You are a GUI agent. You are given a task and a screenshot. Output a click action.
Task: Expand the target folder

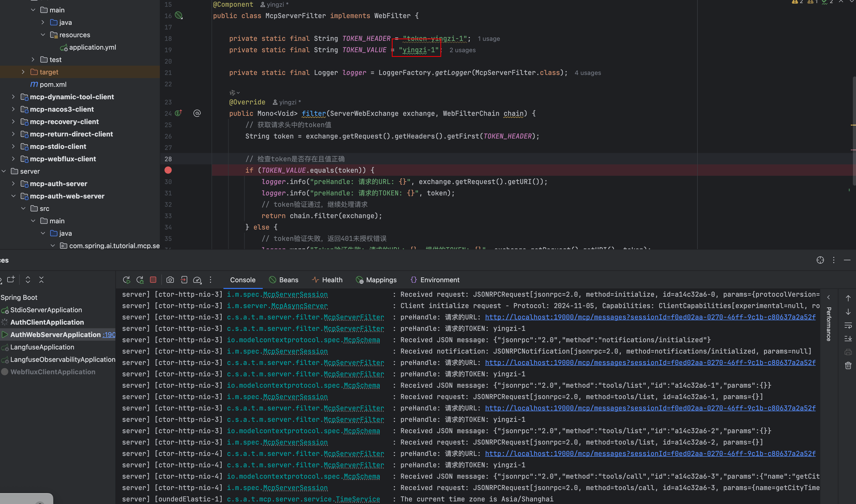click(23, 72)
